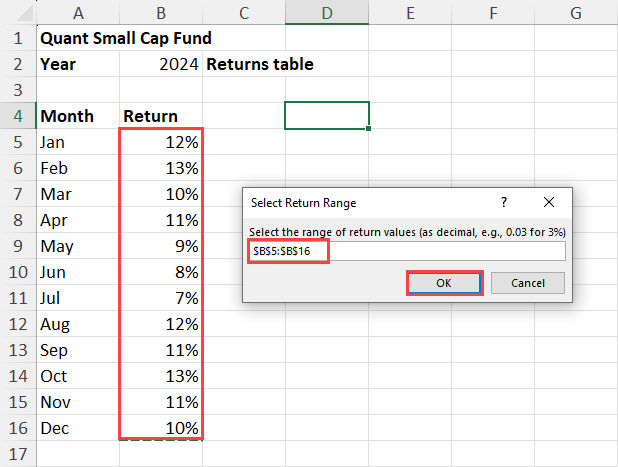Select column C header
The height and width of the screenshot is (467, 618).
coord(244,13)
